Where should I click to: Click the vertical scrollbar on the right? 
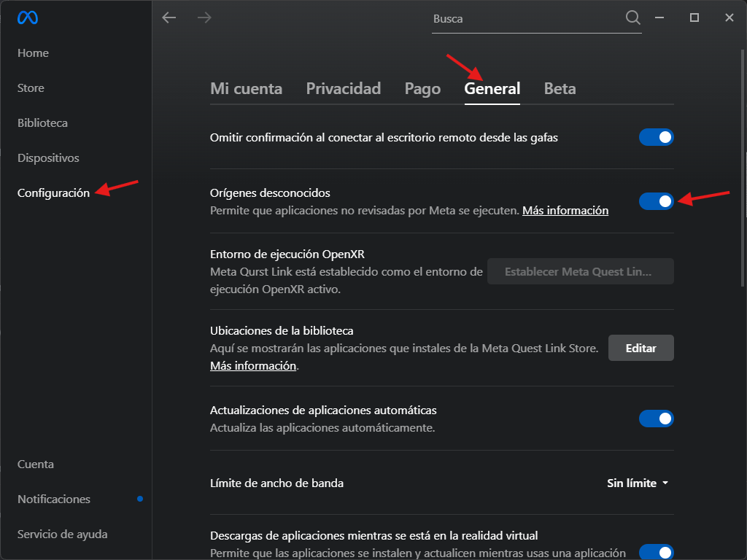click(743, 168)
